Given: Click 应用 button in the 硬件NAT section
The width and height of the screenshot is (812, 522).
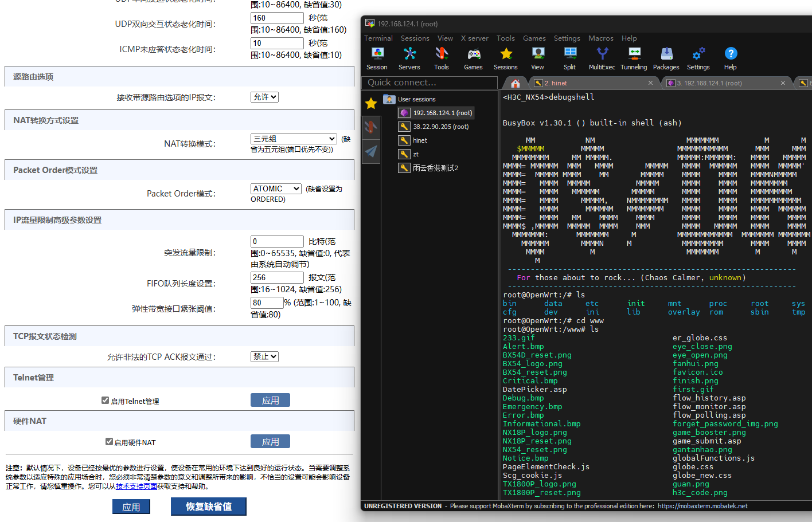Looking at the screenshot, I should pos(270,441).
